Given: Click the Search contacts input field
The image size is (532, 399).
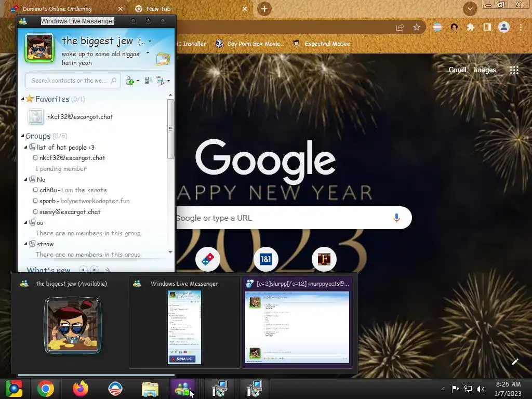Looking at the screenshot, I should 73,81.
